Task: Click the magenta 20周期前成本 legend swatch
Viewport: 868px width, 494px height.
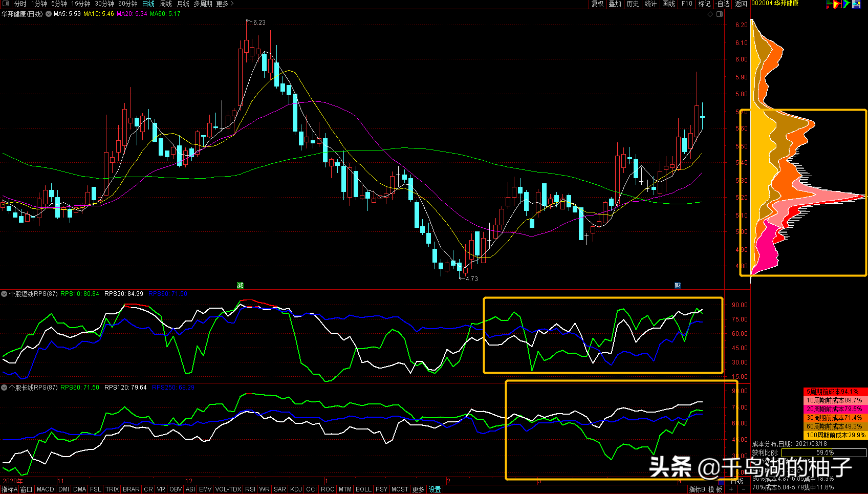Action: (836, 409)
